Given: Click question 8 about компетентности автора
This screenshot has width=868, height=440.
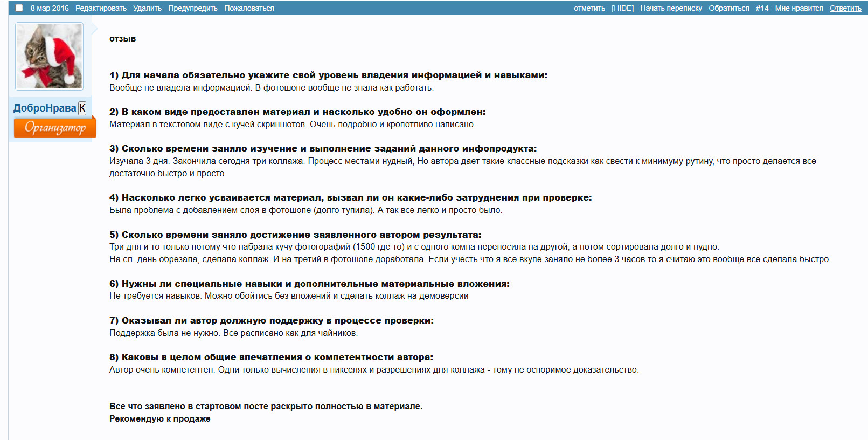Looking at the screenshot, I should pos(271,357).
